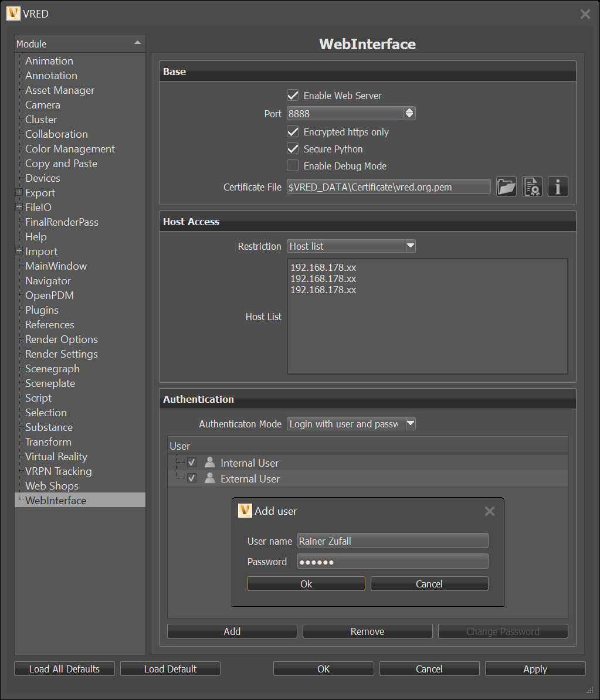Switch to the Virtual Reality module

(56, 456)
